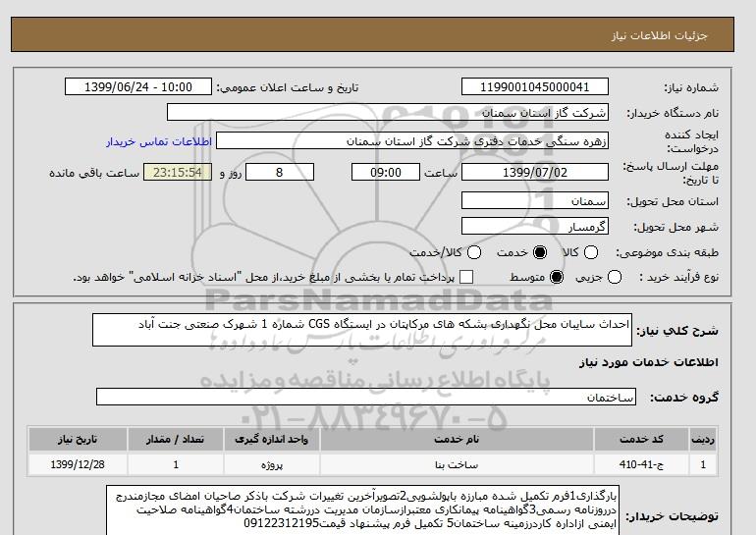Click the deadline time field 09:00
This screenshot has width=756, height=535.
(x=386, y=172)
